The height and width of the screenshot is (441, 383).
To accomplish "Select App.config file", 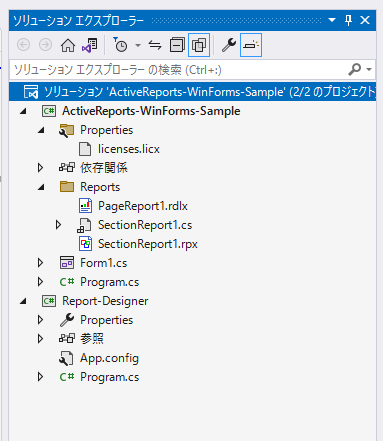I will pyautogui.click(x=109, y=358).
